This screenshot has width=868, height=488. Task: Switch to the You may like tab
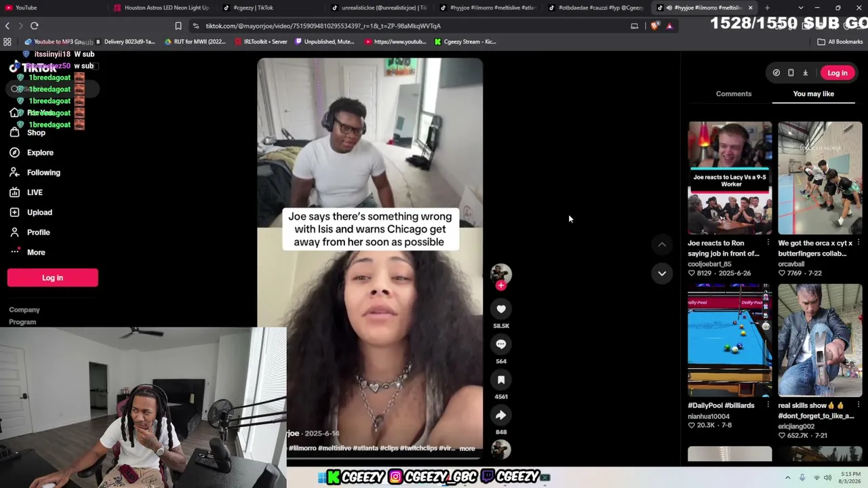814,94
